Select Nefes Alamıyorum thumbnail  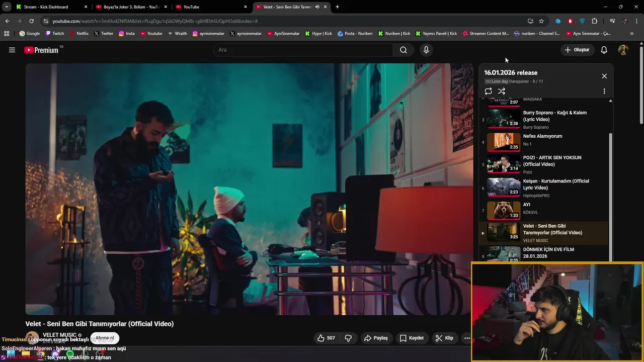click(x=504, y=142)
